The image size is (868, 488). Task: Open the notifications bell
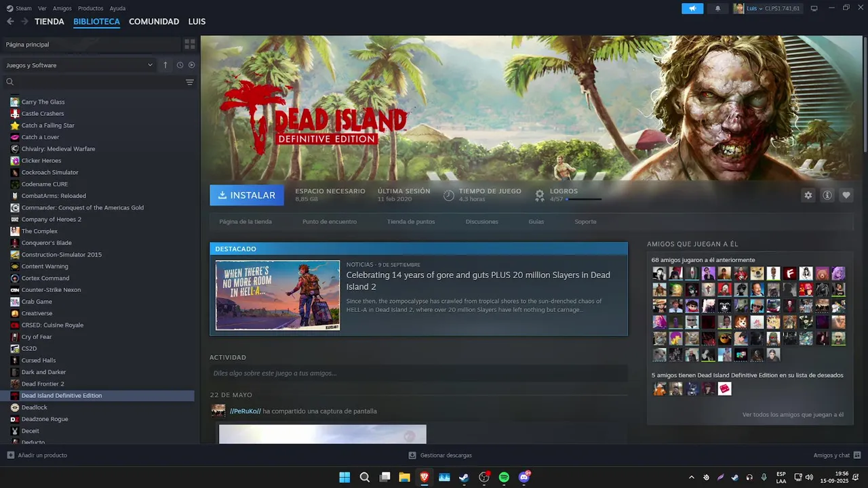[718, 8]
